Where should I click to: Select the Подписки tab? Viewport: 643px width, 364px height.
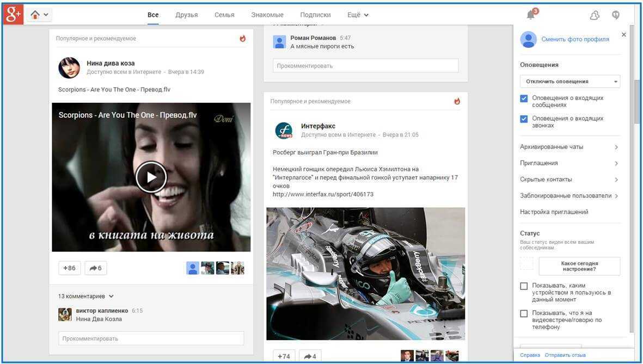315,15
